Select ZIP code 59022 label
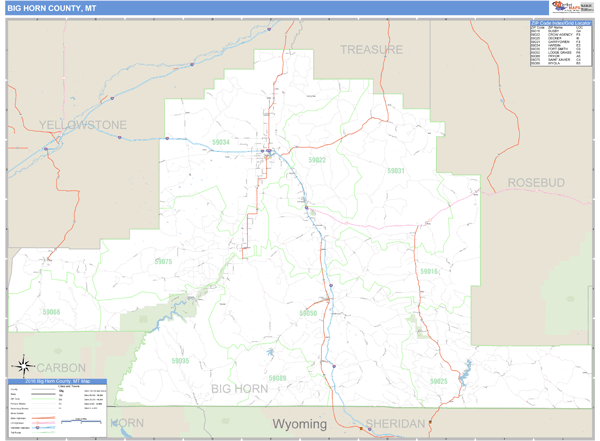The width and height of the screenshot is (600, 441). (x=317, y=160)
